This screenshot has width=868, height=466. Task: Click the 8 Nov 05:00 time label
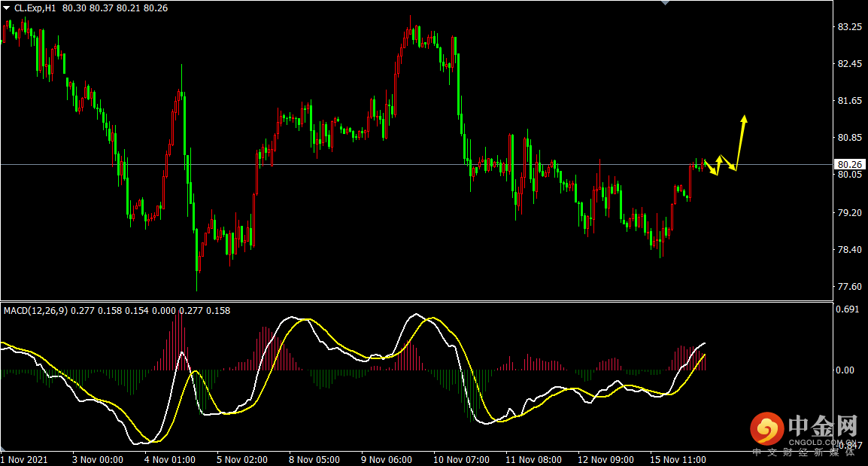314,459
